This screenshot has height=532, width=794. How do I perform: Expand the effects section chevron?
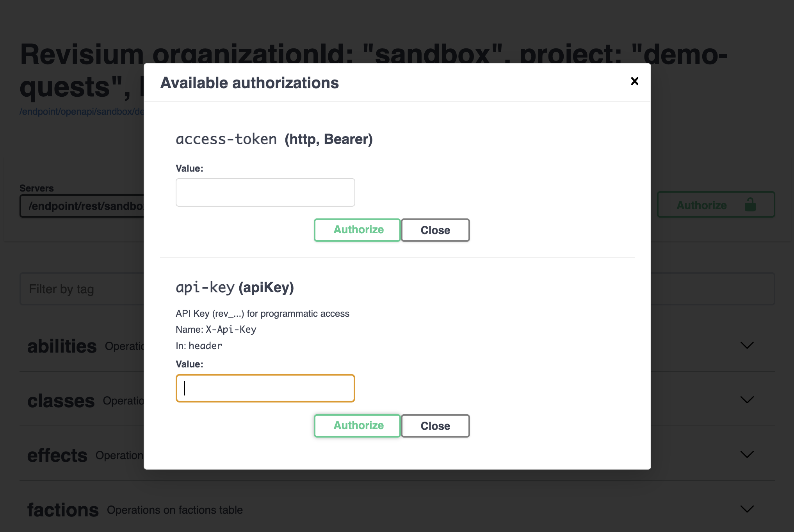tap(747, 454)
